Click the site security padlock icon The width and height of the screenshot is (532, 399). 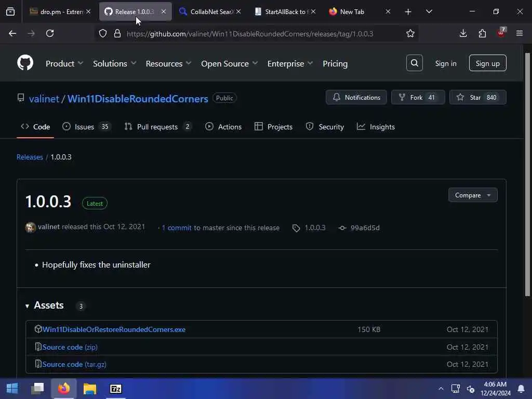tap(117, 33)
